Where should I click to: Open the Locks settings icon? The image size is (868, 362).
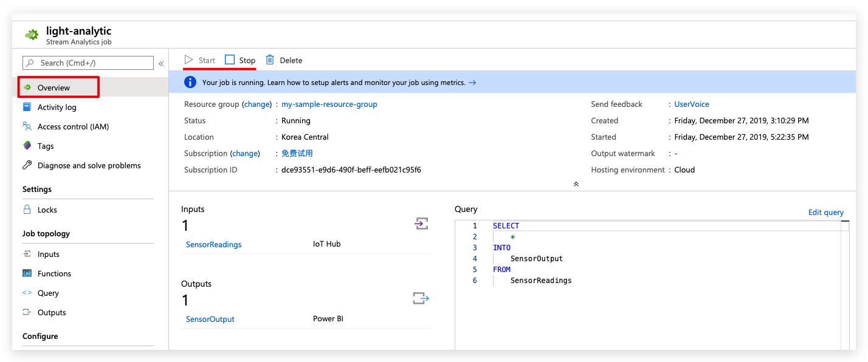[27, 210]
